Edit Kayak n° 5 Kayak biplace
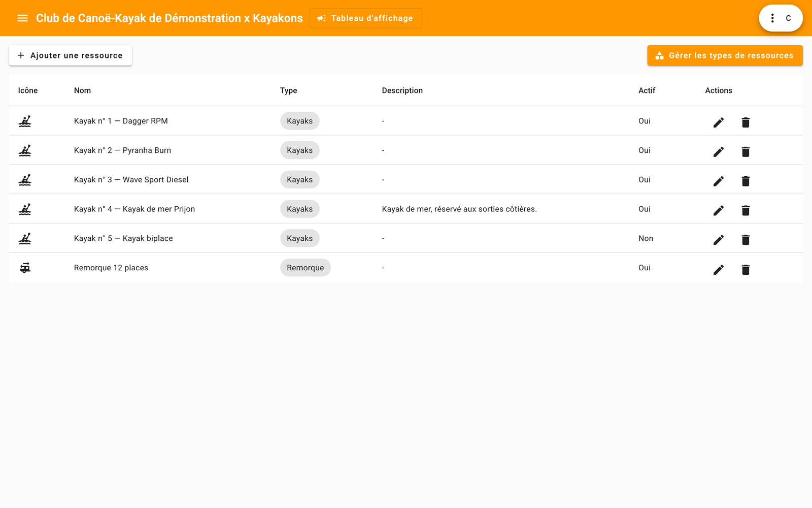 click(719, 240)
